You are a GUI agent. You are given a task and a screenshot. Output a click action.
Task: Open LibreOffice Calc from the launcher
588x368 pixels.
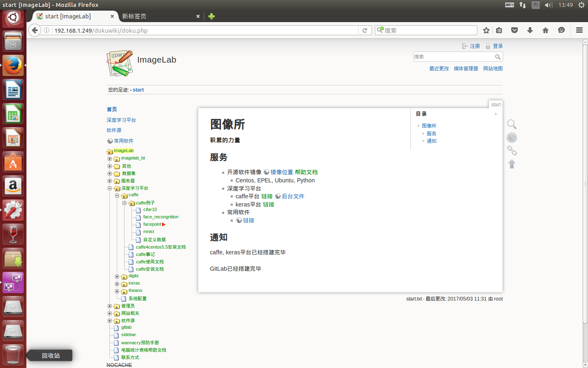13,114
